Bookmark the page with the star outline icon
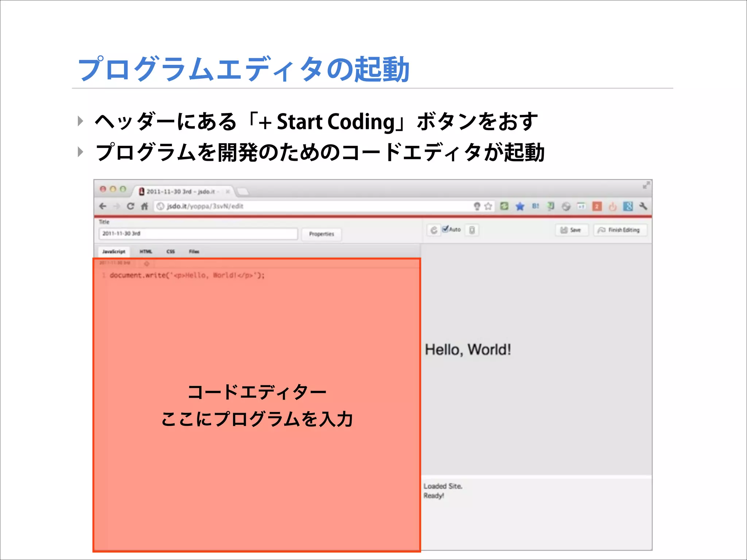The height and width of the screenshot is (560, 747). 488,206
